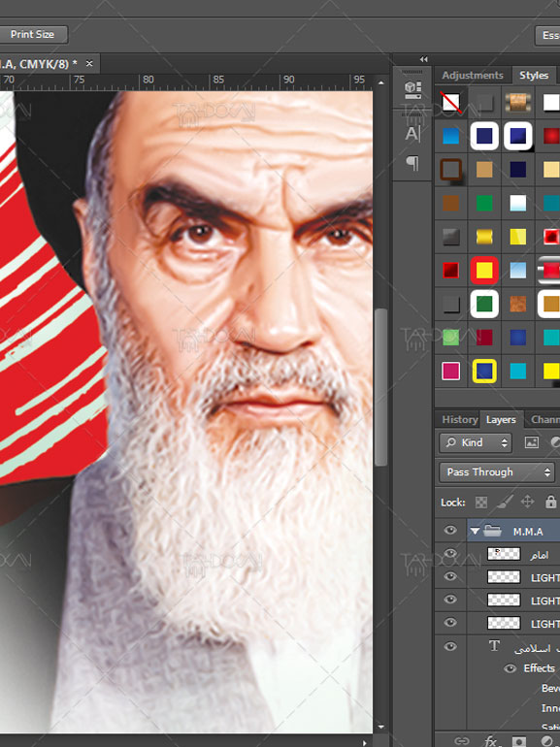
Task: Click the T icon of the text layer
Action: click(494, 646)
